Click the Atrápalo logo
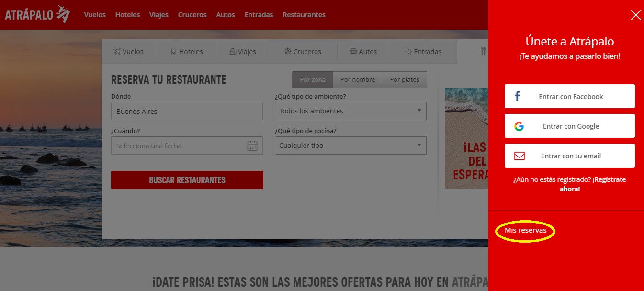Screen dimensions: 644x291 [x=37, y=14]
